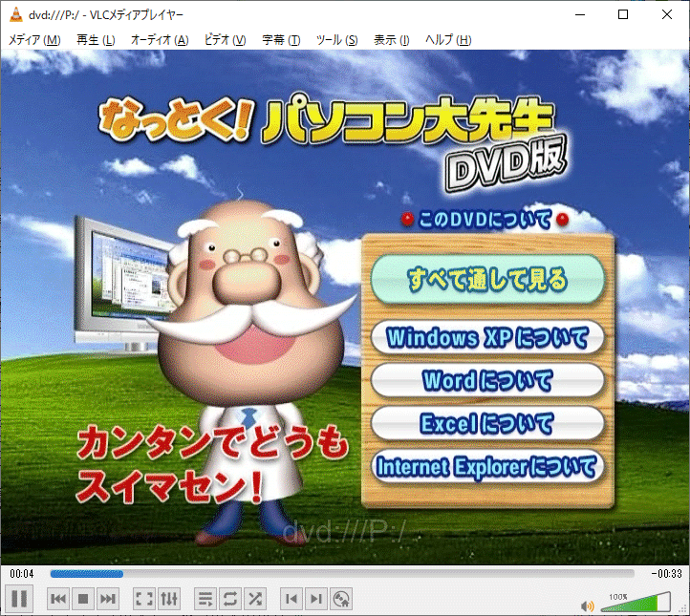Toggle the remaining time display -00:33
Viewport: 690px width, 616px height.
pos(666,573)
